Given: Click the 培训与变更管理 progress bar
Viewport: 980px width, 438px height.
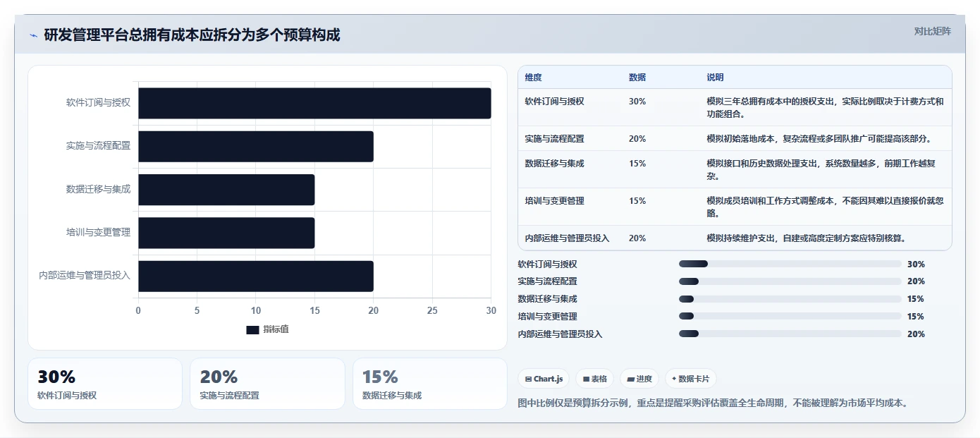Looking at the screenshot, I should (790, 317).
